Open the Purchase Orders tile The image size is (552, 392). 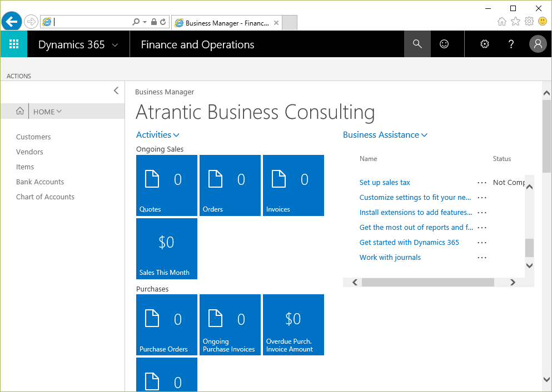click(x=167, y=325)
